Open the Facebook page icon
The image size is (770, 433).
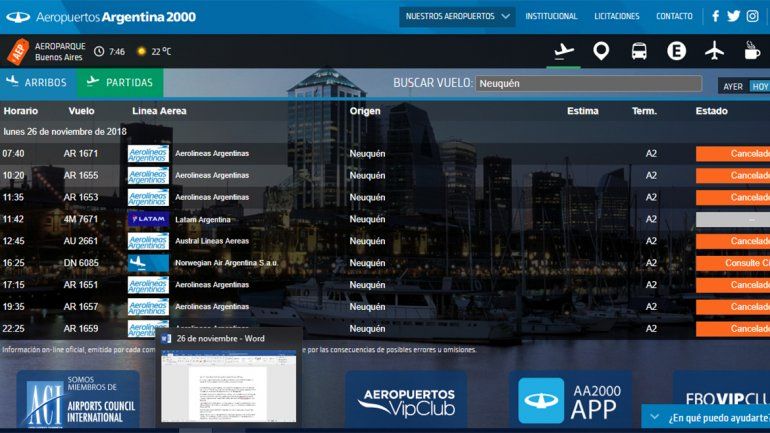point(715,16)
